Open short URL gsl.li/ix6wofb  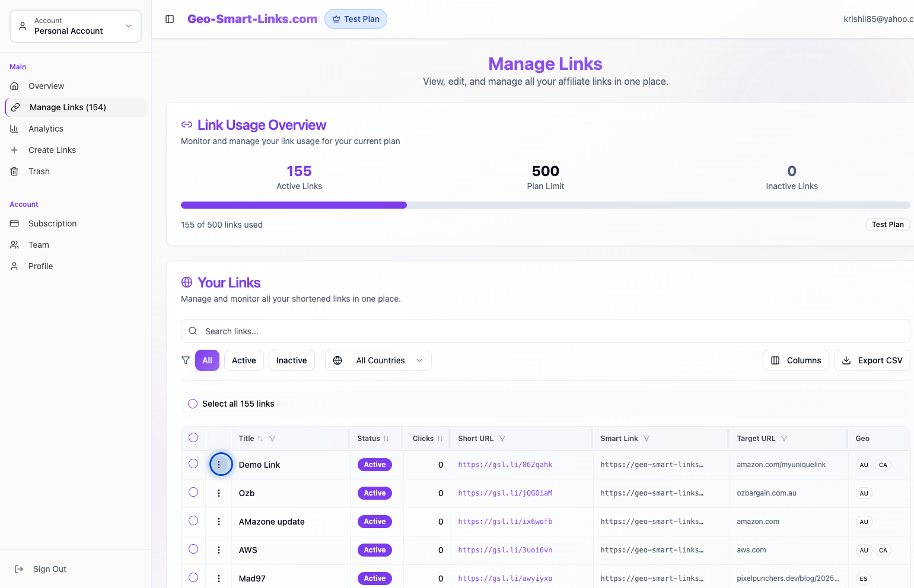[x=505, y=522]
